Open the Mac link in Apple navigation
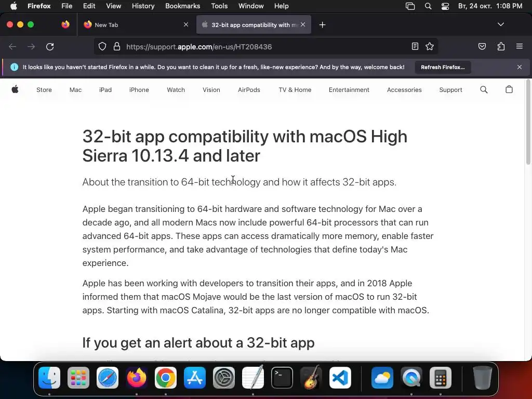Screen dimensions: 532x399 [75, 90]
